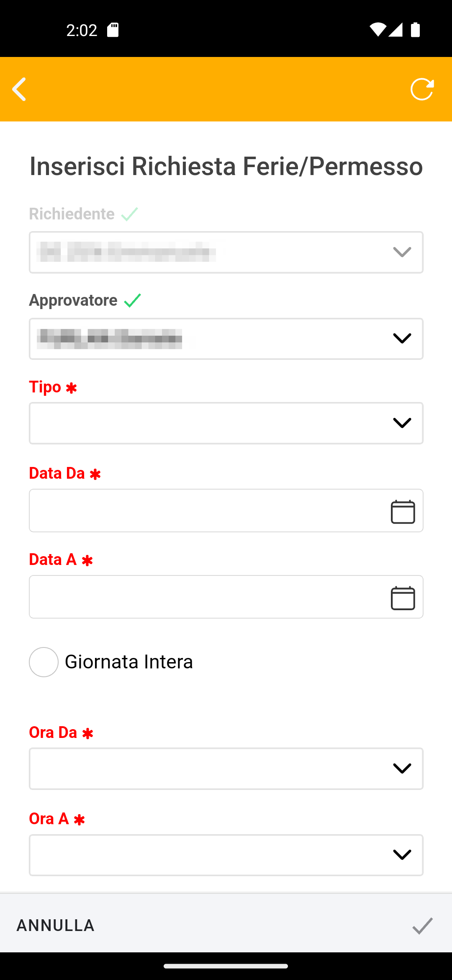452x980 pixels.
Task: Click the Data A input field
Action: click(x=205, y=597)
